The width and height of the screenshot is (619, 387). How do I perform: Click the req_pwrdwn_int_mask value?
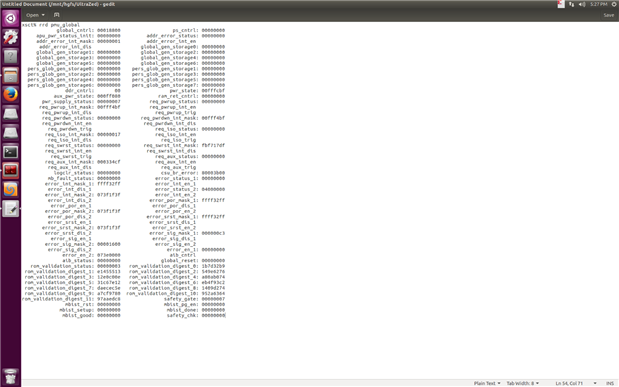tap(213, 118)
